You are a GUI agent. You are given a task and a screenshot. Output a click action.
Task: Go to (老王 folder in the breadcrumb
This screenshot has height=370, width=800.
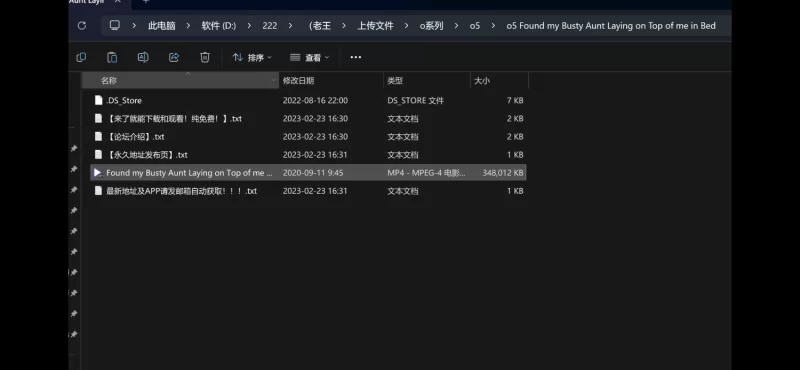[320, 26]
